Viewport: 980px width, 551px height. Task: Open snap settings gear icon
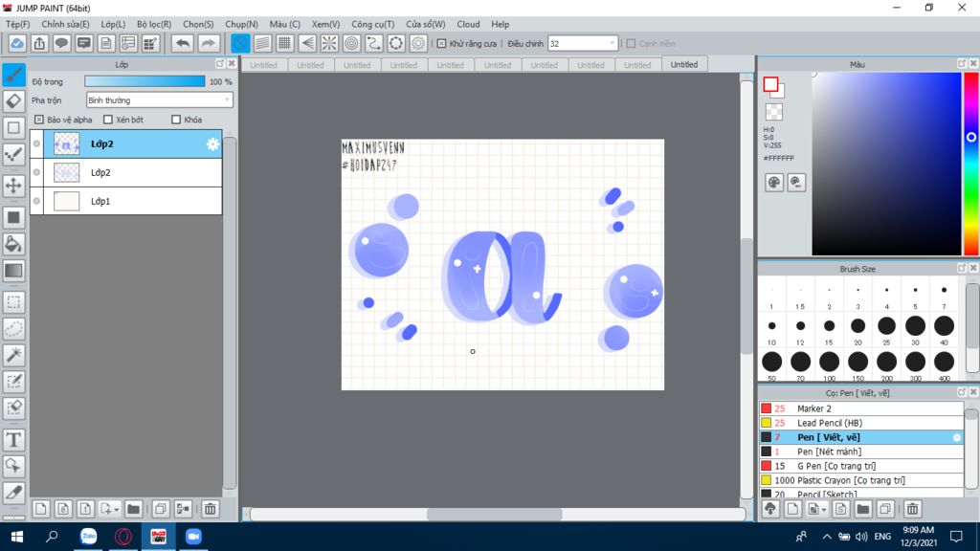click(418, 43)
